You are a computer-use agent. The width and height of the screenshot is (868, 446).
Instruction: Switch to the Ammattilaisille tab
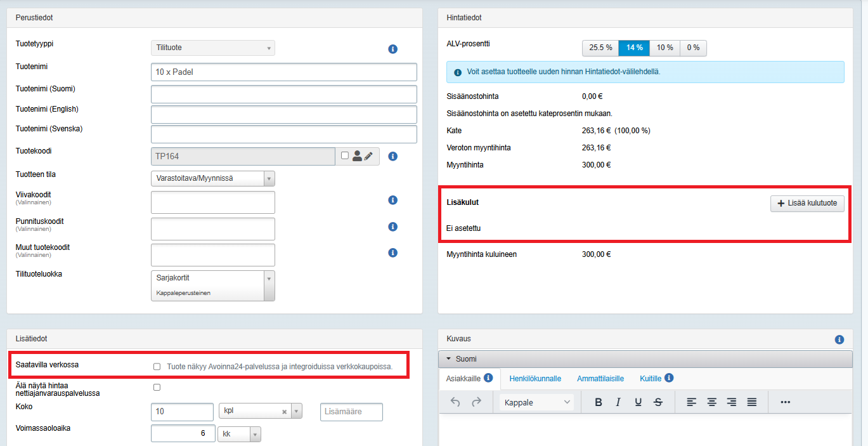[600, 379]
